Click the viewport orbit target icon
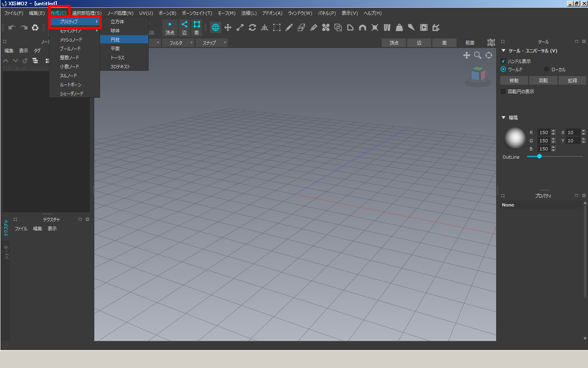This screenshot has height=368, width=588. (x=489, y=55)
